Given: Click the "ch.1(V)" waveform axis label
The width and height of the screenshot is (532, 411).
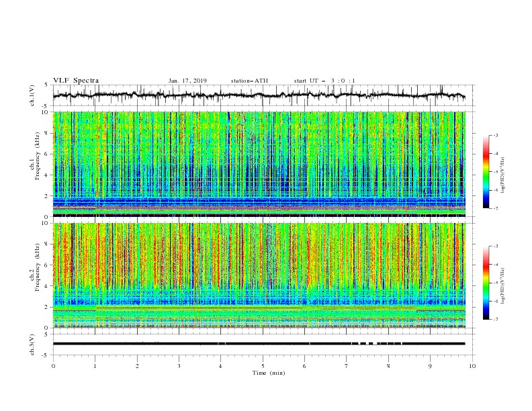Looking at the screenshot, I should 32,95.
